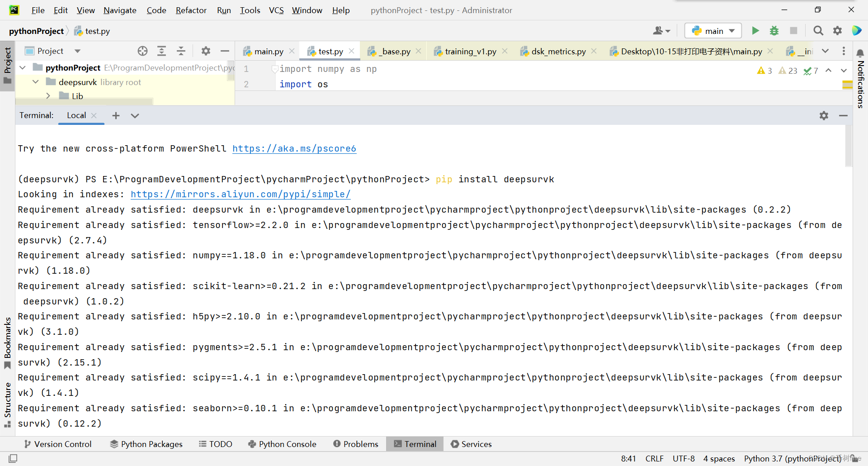
Task: Close the Local terminal tab
Action: click(94, 115)
